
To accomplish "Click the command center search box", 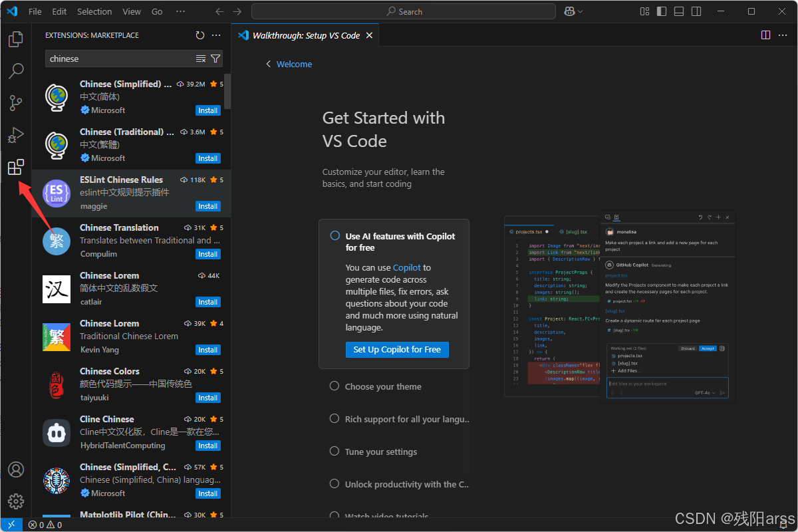I will [404, 11].
